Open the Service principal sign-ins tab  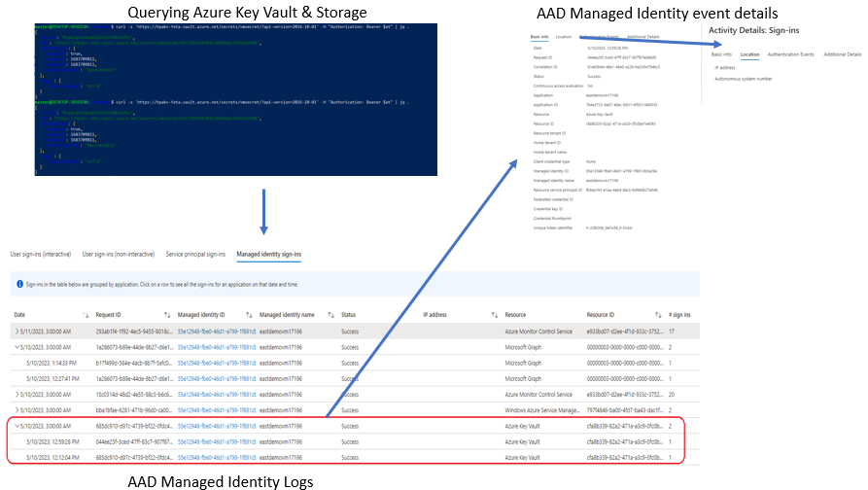196,254
